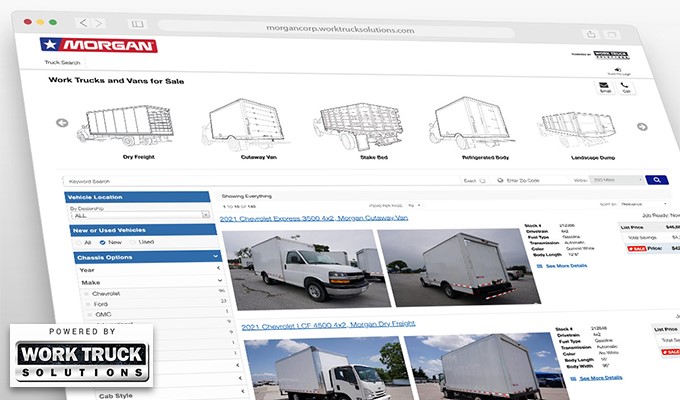Open the Express 3500 front view photo

305,269
